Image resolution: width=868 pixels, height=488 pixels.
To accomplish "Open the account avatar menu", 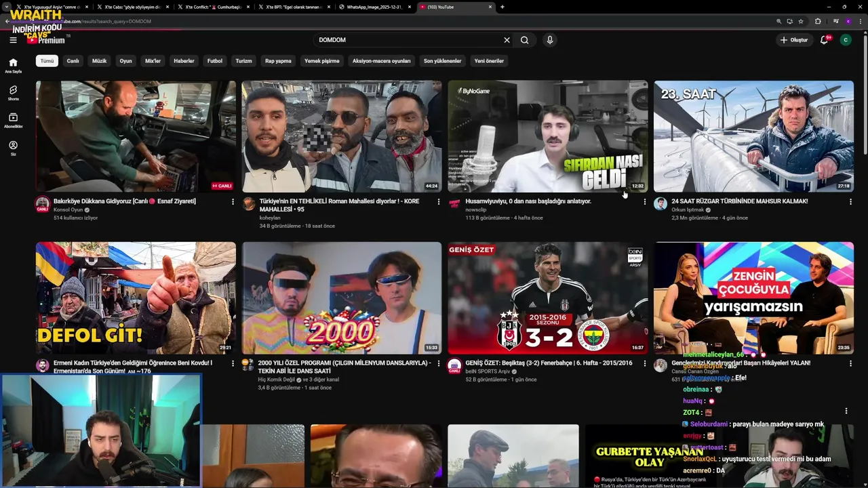I will pyautogui.click(x=845, y=40).
